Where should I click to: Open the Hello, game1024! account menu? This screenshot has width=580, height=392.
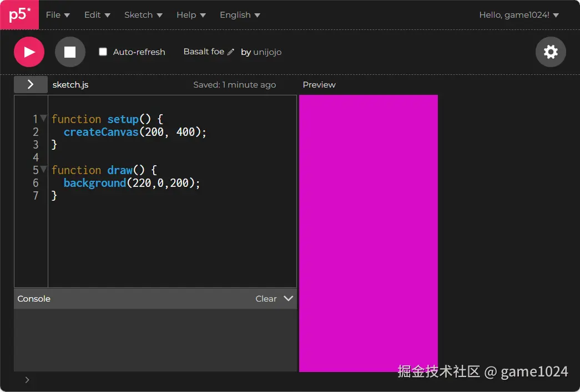click(519, 15)
